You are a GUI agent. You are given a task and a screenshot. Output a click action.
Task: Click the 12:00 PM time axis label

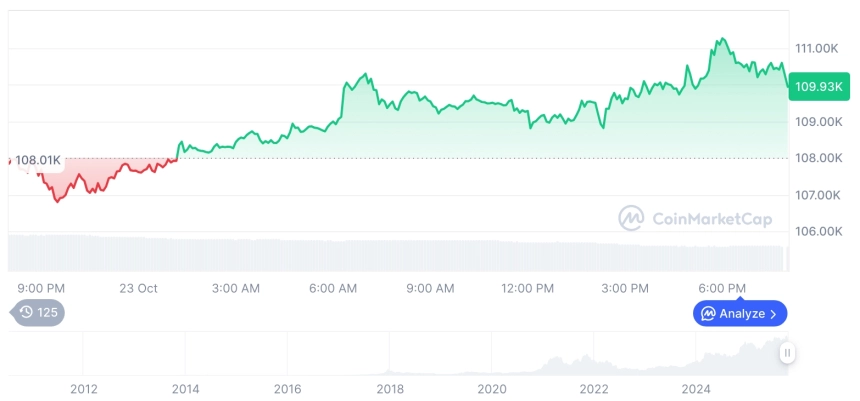click(x=527, y=288)
